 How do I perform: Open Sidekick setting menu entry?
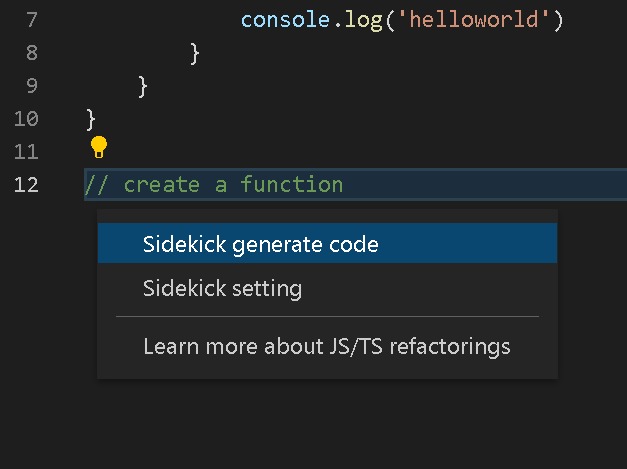[x=327, y=288]
